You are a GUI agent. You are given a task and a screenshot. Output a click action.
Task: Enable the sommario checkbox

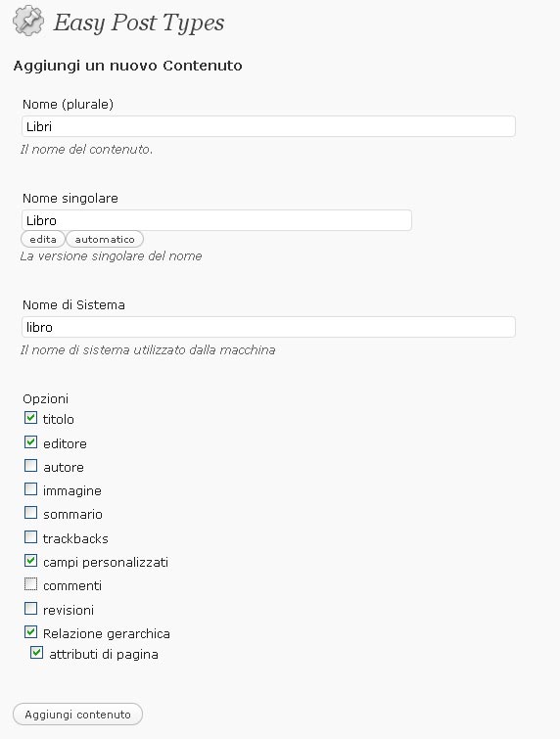(30, 513)
